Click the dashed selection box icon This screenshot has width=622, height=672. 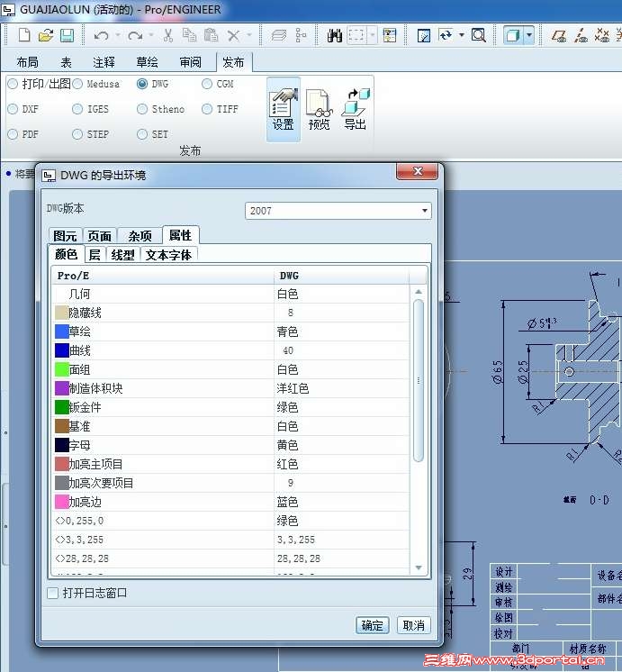coord(356,35)
